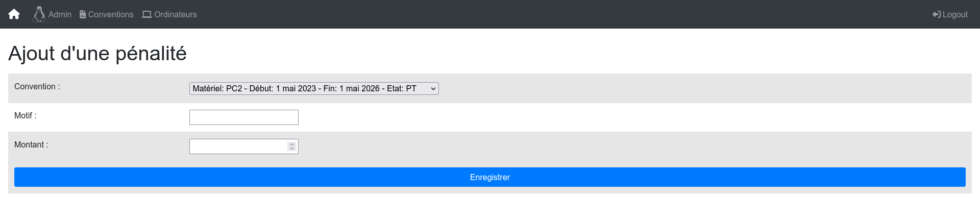Click the "Motif :" field label
Viewport: 980px width, 198px height.
pos(26,116)
